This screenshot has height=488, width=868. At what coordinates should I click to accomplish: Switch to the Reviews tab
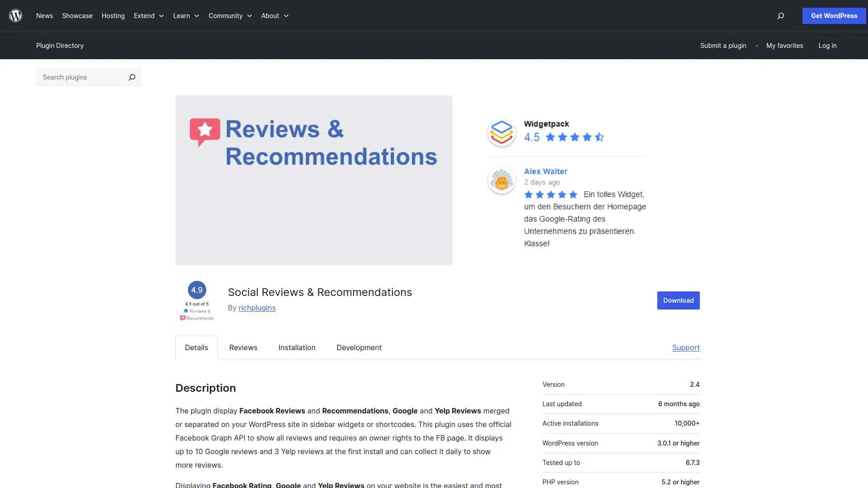click(243, 347)
